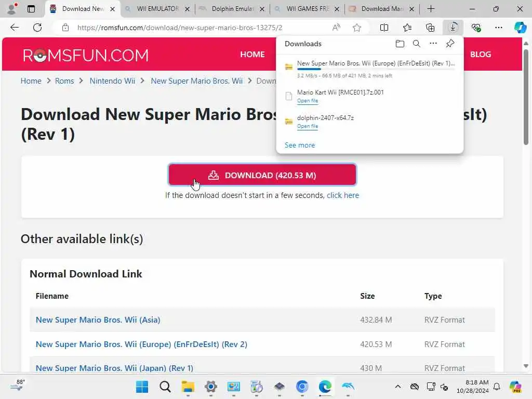The width and height of the screenshot is (532, 399).
Task: Open the Favorites list icon
Action: point(407,28)
